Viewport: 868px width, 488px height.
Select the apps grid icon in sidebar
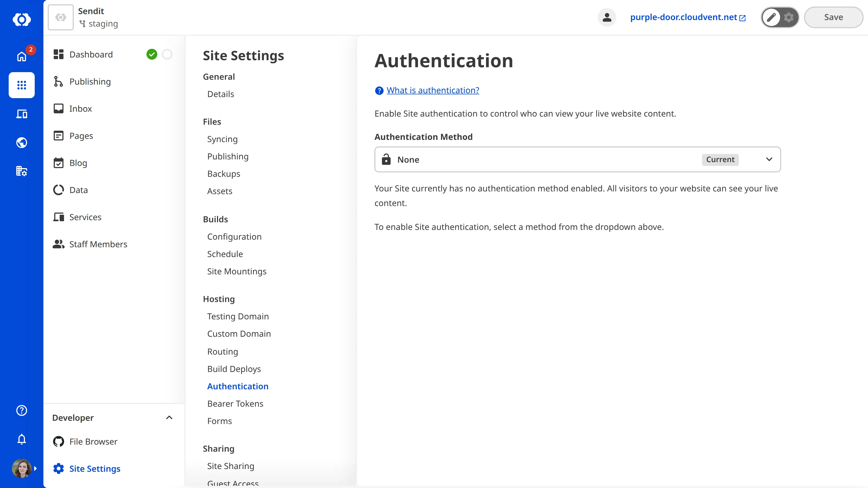pos(22,85)
